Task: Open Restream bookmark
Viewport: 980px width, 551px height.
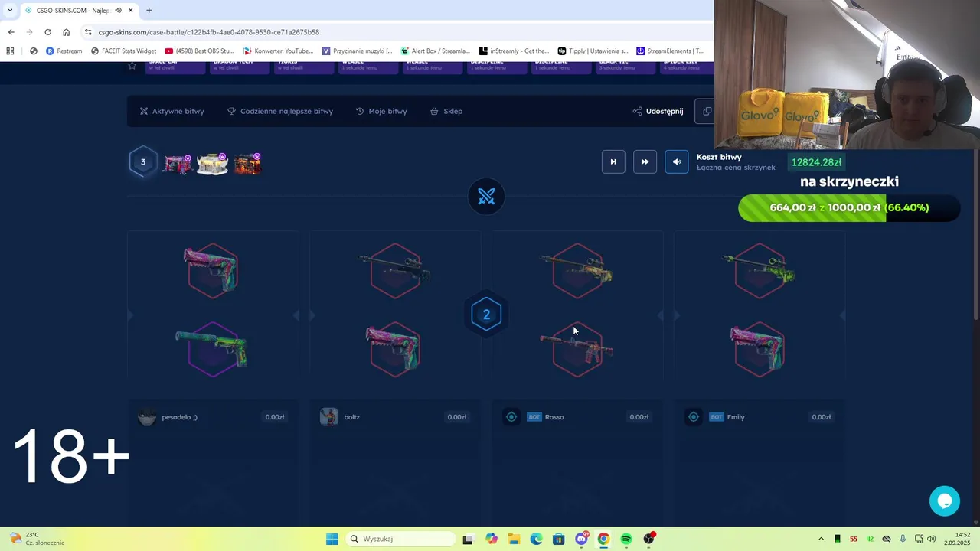Action: coord(64,51)
